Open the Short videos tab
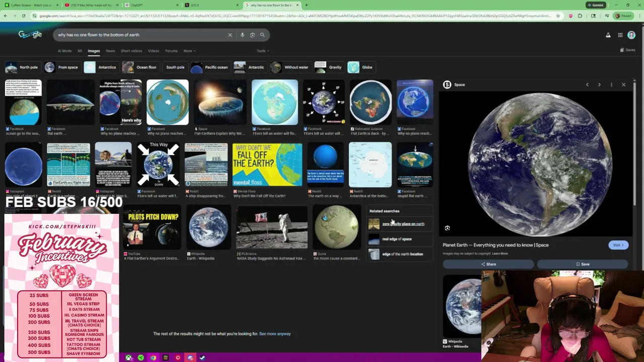The height and width of the screenshot is (362, 644). pyautogui.click(x=131, y=51)
